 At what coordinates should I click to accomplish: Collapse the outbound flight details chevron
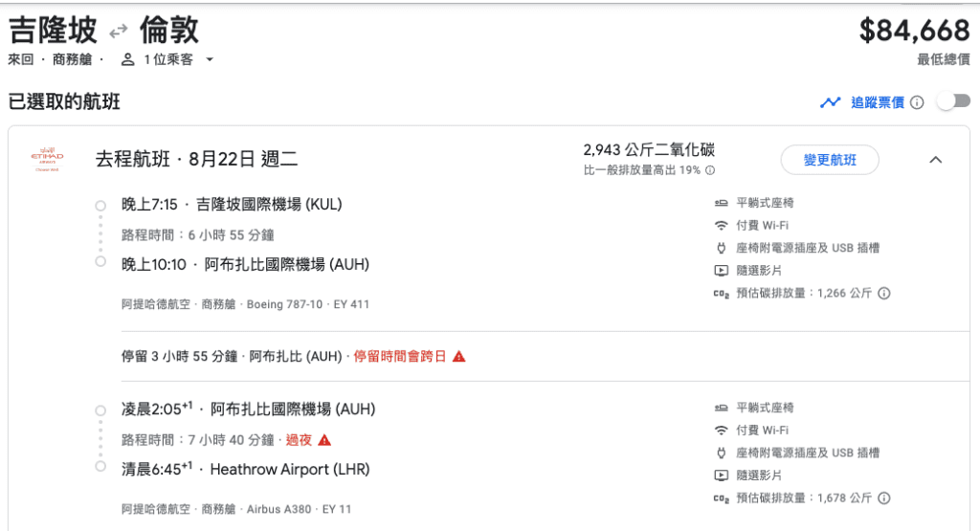click(936, 160)
